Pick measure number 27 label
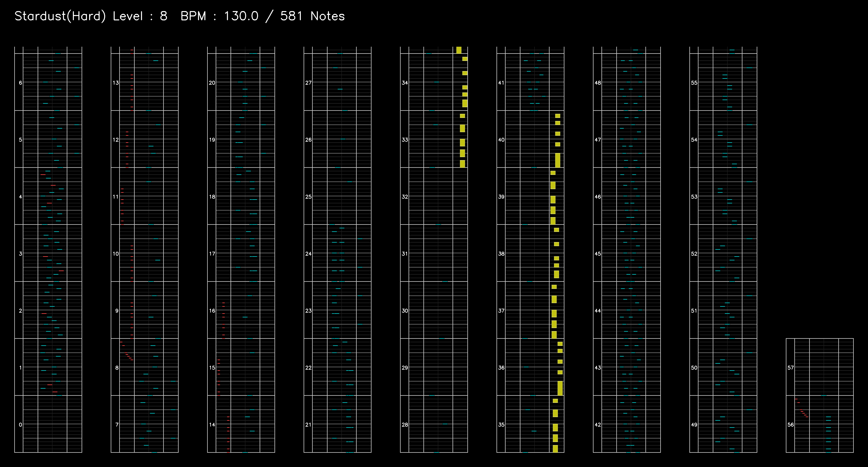 point(308,83)
